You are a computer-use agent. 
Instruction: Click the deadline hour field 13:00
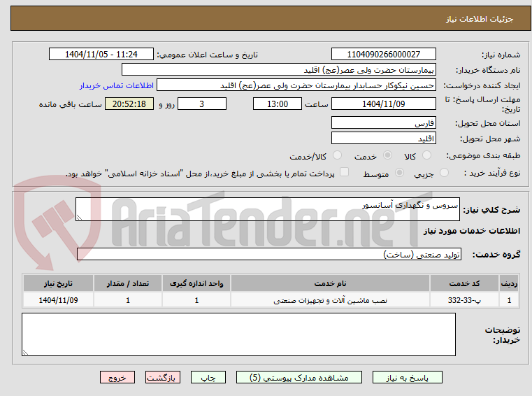278,104
